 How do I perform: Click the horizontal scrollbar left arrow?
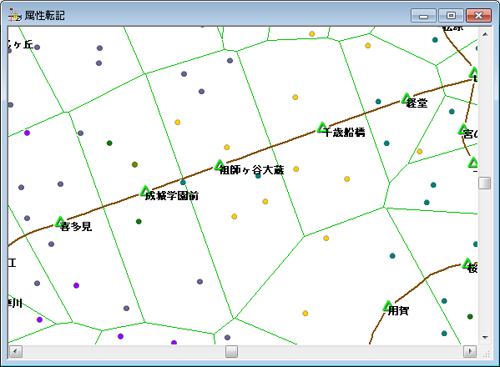(16, 351)
